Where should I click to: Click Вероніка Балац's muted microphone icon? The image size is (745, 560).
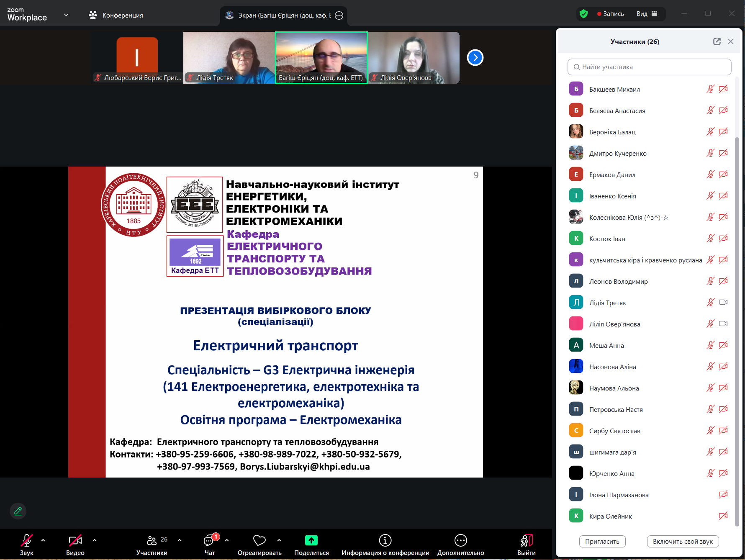(x=710, y=132)
